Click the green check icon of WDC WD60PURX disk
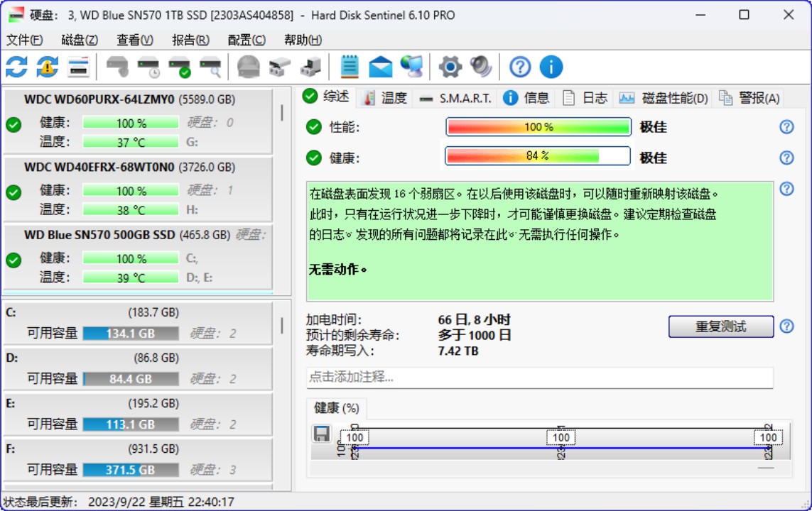The image size is (812, 511). click(x=14, y=125)
